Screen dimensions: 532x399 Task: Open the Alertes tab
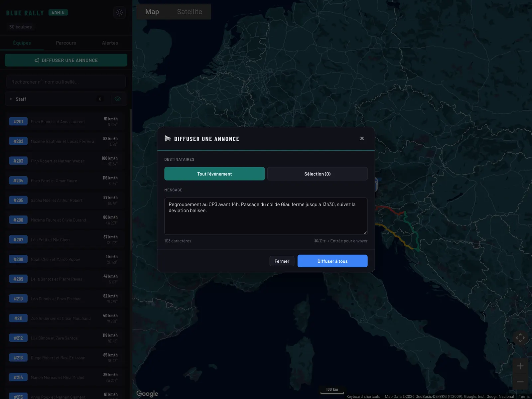click(x=110, y=43)
